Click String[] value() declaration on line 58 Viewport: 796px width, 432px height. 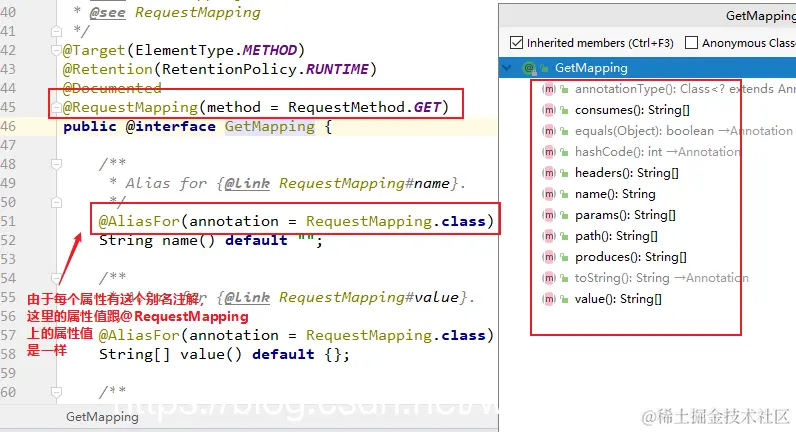[224, 354]
